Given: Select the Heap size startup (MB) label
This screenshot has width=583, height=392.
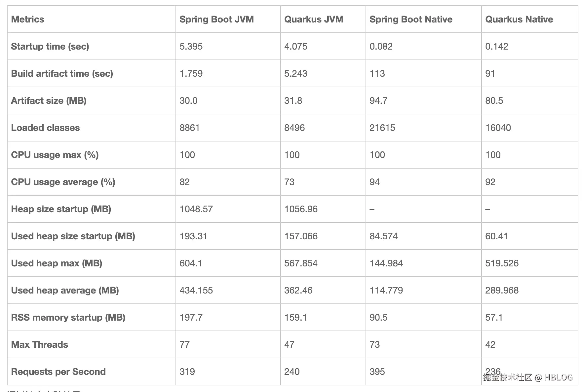Looking at the screenshot, I should (x=61, y=209).
